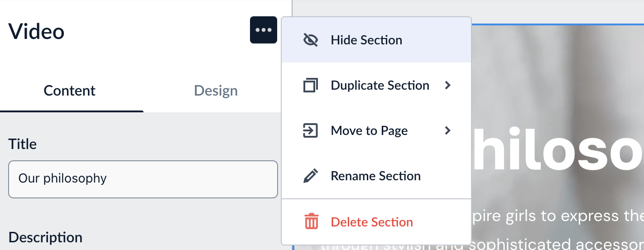The height and width of the screenshot is (250, 644).
Task: Click the crossed-out eye hide icon
Action: 310,40
